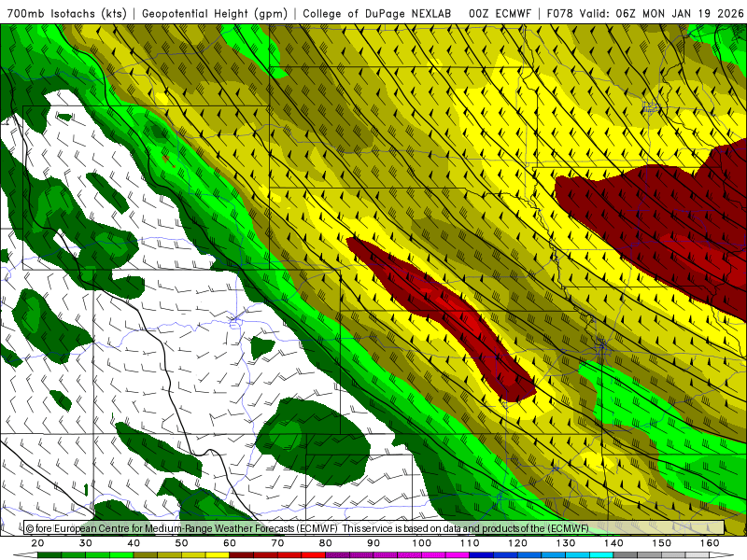
Task: Click the legend value "80"
Action: click(325, 543)
